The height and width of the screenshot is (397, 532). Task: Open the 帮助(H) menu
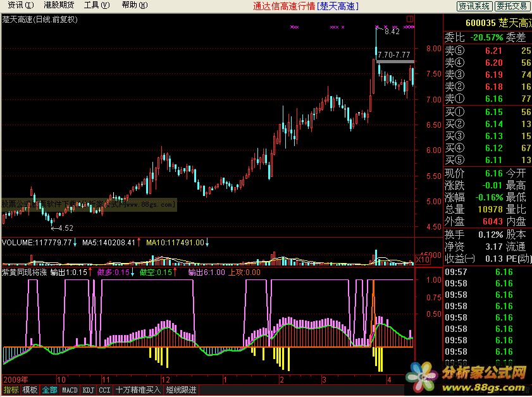(135, 5)
